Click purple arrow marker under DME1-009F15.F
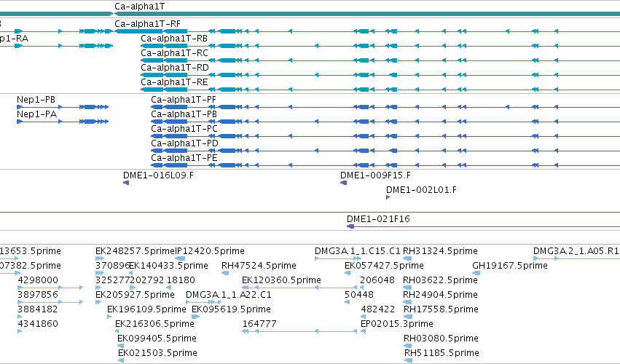This screenshot has height=364, width=620. (344, 183)
